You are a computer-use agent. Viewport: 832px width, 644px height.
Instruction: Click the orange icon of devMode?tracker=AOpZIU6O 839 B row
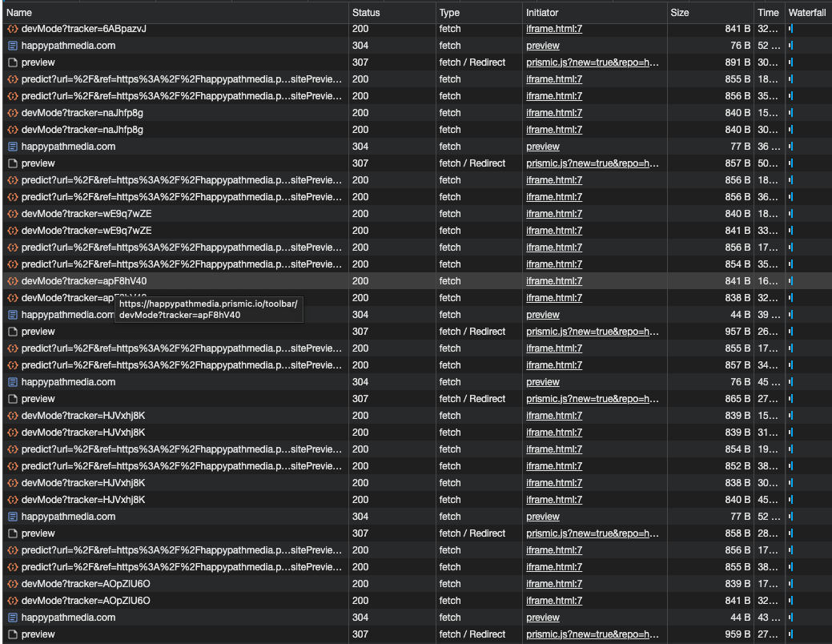pos(13,584)
